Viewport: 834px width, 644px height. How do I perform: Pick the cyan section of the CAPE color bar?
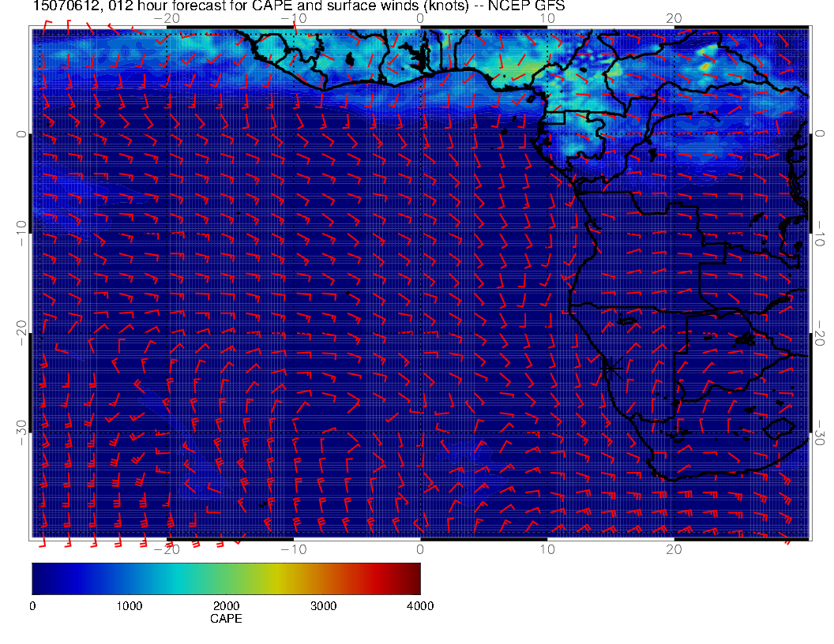click(178, 578)
